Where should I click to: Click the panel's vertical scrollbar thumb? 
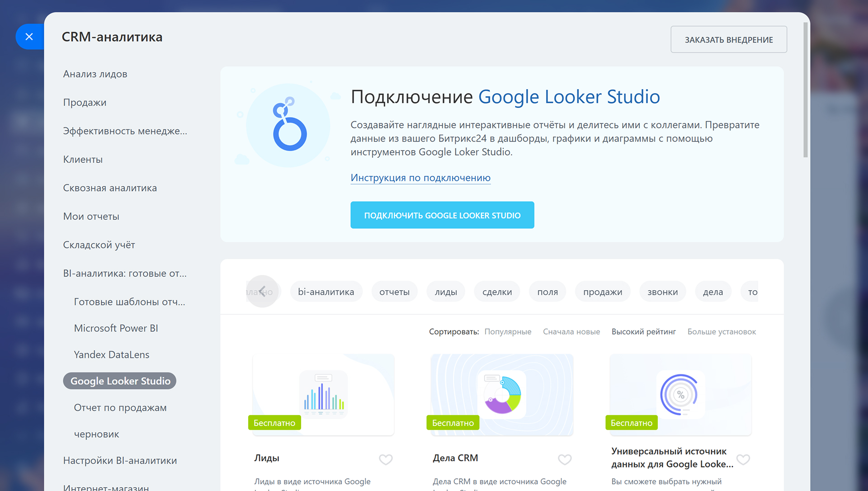click(x=805, y=90)
